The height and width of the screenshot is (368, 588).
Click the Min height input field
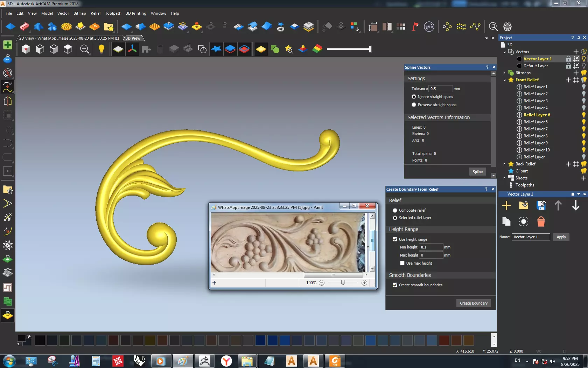pyautogui.click(x=431, y=247)
